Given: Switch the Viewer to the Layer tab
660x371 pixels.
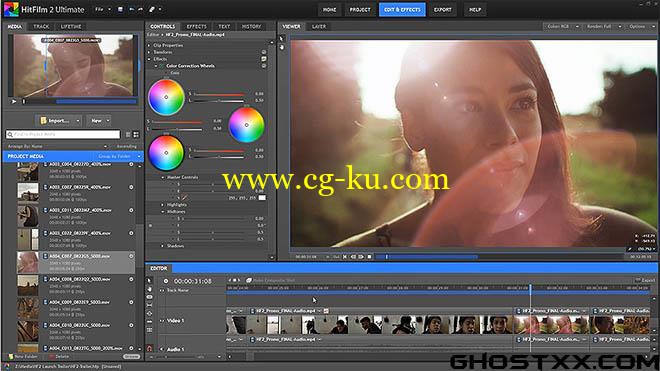Looking at the screenshot, I should [319, 27].
